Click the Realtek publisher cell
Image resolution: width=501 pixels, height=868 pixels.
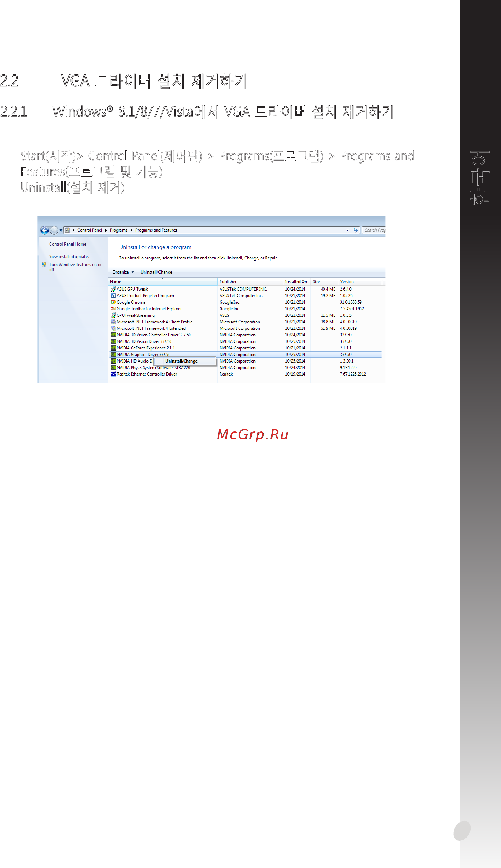point(226,374)
